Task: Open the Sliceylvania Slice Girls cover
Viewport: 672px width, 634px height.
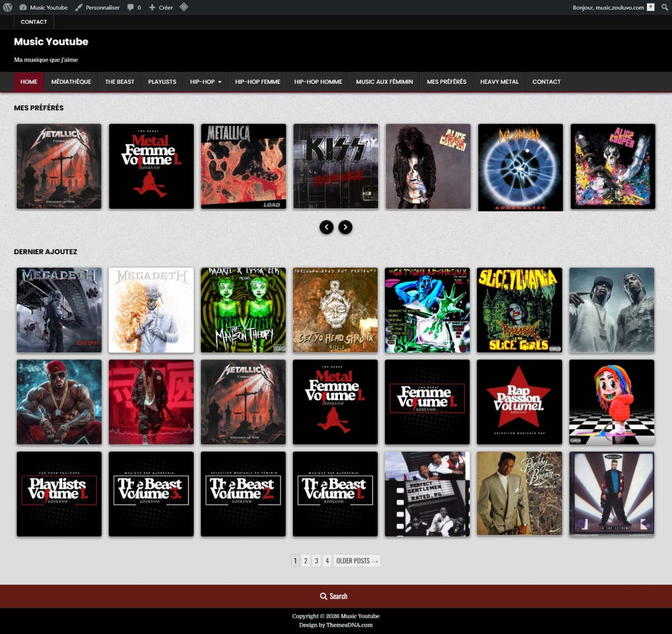Action: (x=519, y=310)
